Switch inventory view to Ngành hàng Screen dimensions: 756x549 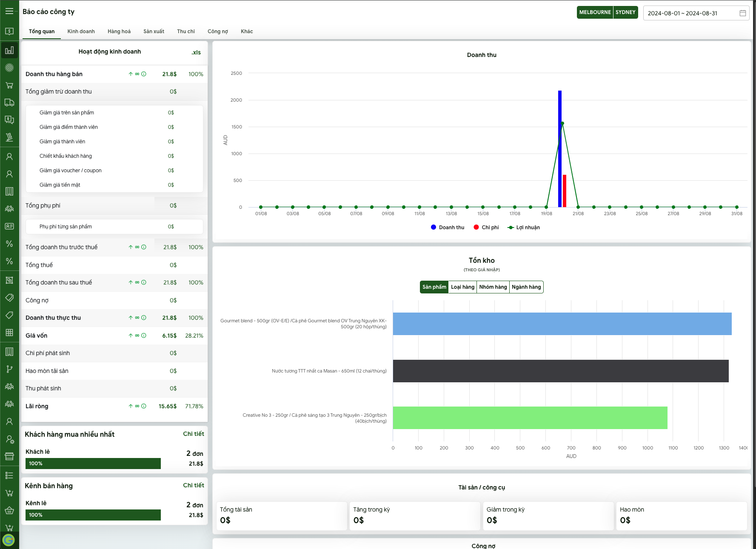(526, 287)
